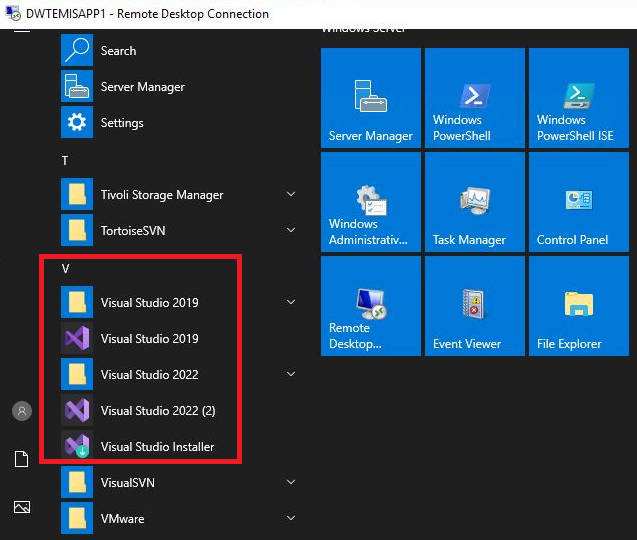Expand the Visual Studio 2022 folder chevron
The width and height of the screenshot is (637, 540).
click(x=291, y=374)
